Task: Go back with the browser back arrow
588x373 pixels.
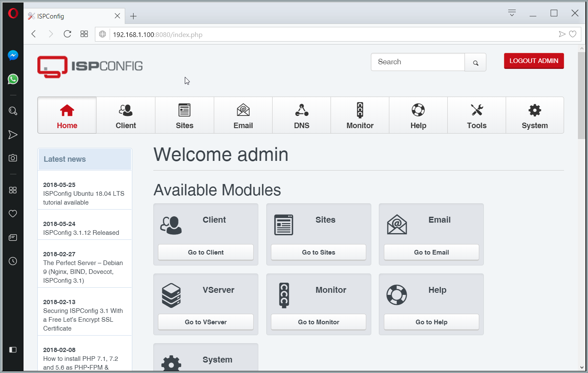Action: coord(34,34)
